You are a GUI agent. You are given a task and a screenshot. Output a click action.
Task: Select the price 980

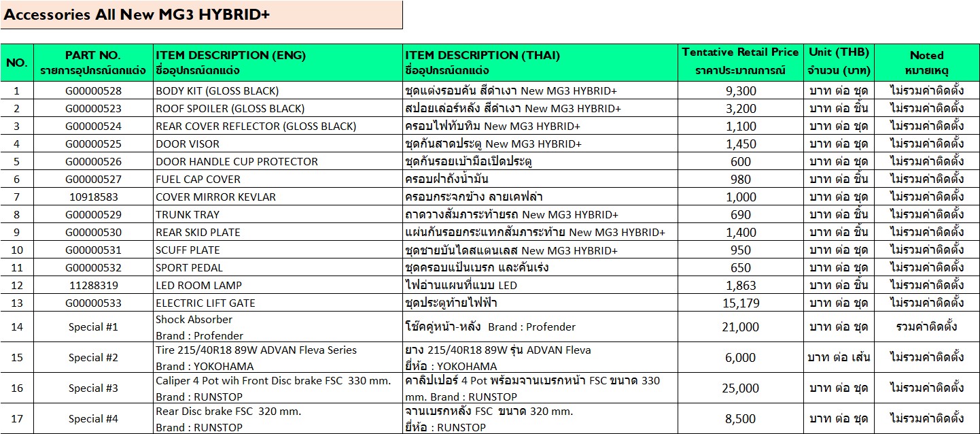[x=740, y=179]
